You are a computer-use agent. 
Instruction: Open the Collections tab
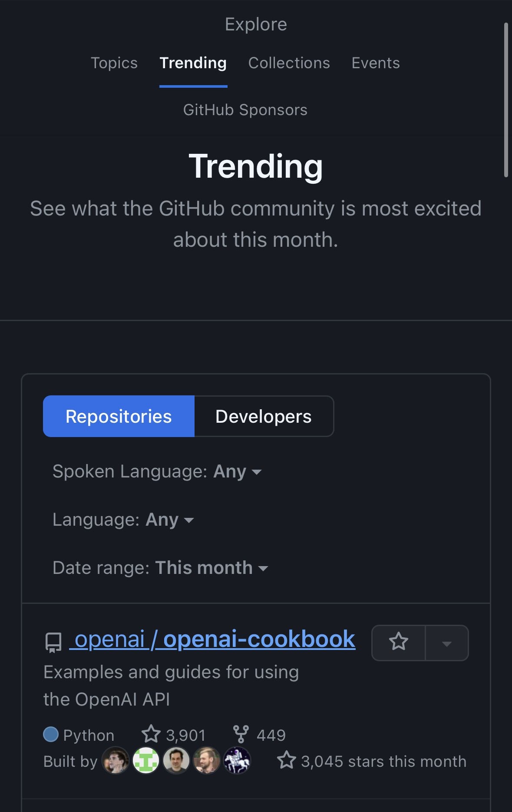(289, 63)
